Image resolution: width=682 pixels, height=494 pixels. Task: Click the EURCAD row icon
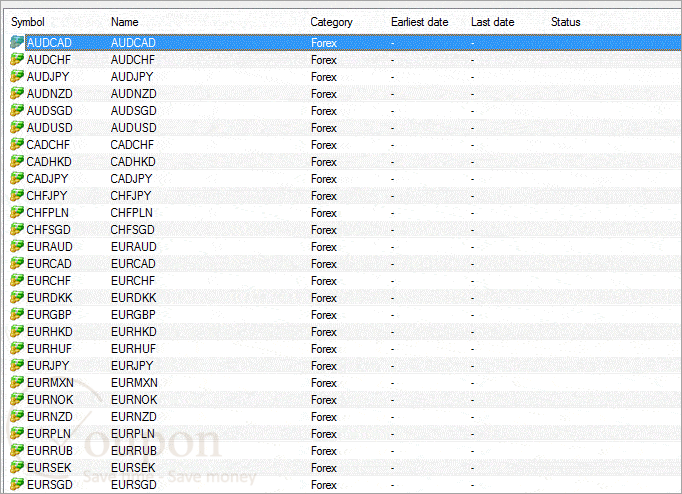point(17,263)
